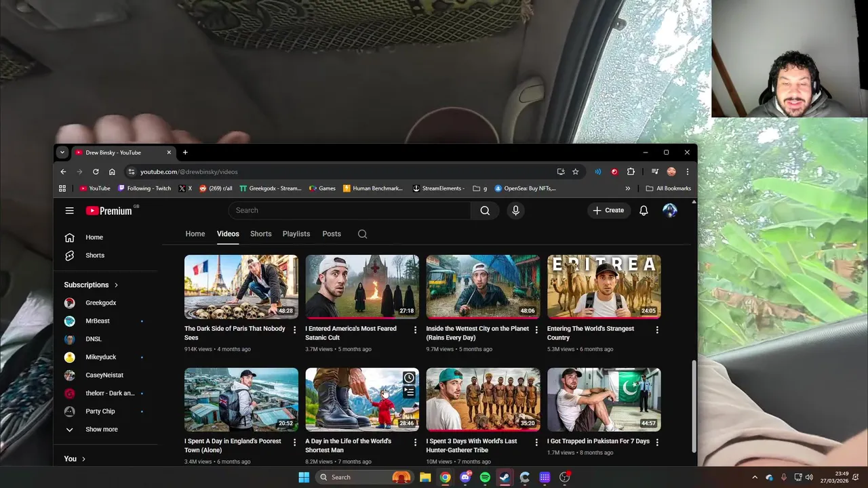Screen dimensions: 868x488
Task: View site information icon in address bar
Action: pos(132,172)
